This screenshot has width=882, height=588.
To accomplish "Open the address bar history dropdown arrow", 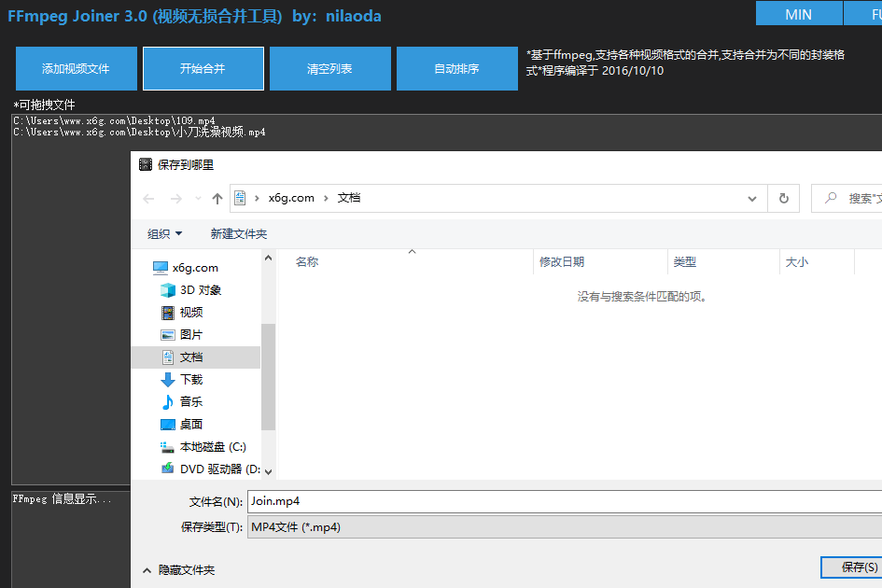I will 751,198.
